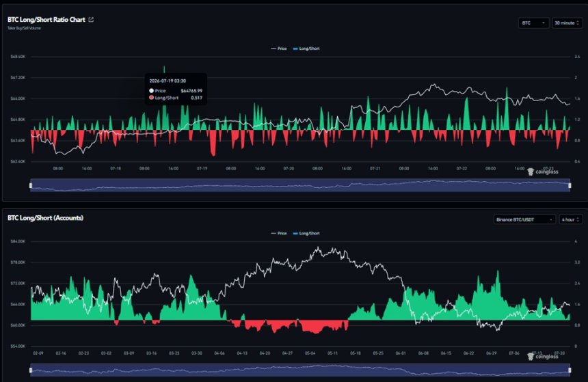Click the 07-19 date axis label
This screenshot has height=382, width=588.
[x=202, y=169]
